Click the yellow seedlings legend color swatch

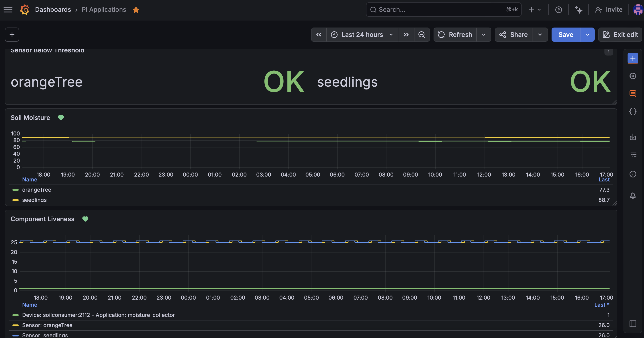pyautogui.click(x=16, y=200)
